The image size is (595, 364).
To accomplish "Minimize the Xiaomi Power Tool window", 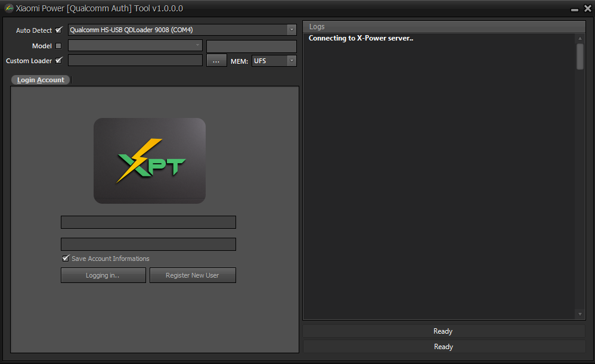I will [x=574, y=9].
